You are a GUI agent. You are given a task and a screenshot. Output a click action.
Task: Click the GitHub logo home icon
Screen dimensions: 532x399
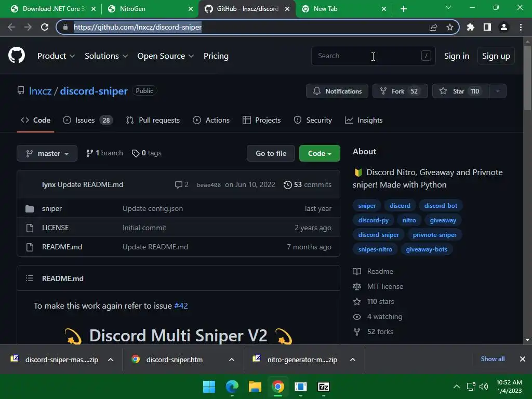click(17, 55)
